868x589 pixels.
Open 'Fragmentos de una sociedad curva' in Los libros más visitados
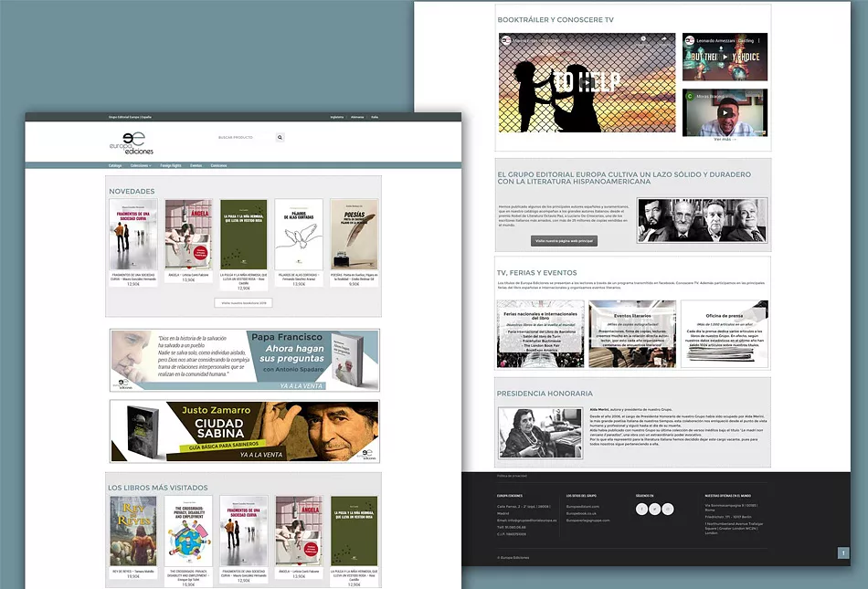[x=244, y=531]
